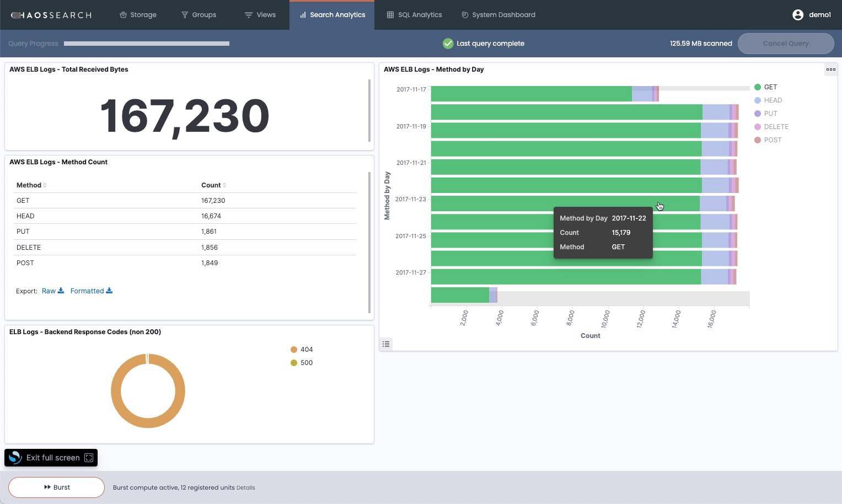842x504 pixels.
Task: Sort the Method column using its sort arrows
Action: (44, 185)
